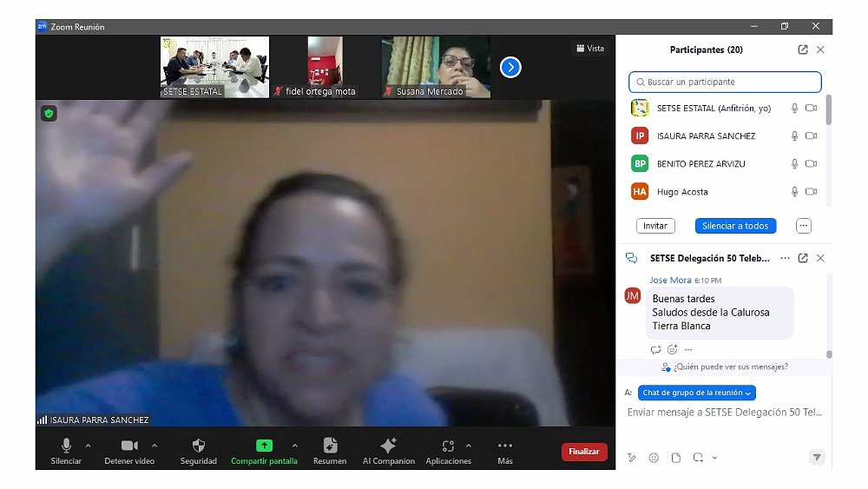Click the green encryption shield icon
This screenshot has height=489, width=868.
[49, 113]
